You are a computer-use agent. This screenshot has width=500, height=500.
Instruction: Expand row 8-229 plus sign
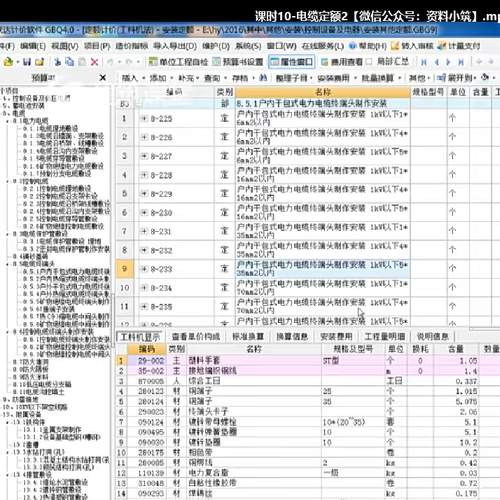tap(144, 193)
